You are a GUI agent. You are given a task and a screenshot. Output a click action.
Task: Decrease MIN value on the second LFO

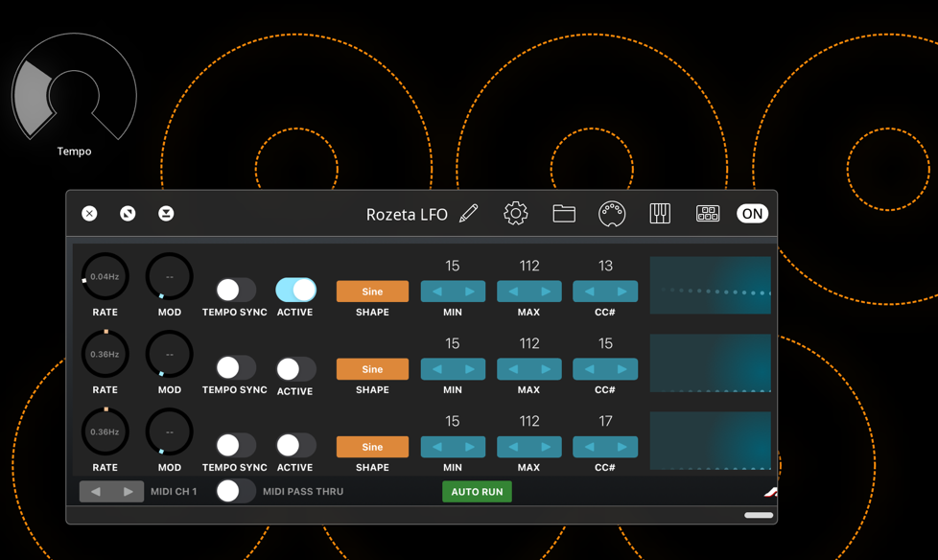pos(436,369)
